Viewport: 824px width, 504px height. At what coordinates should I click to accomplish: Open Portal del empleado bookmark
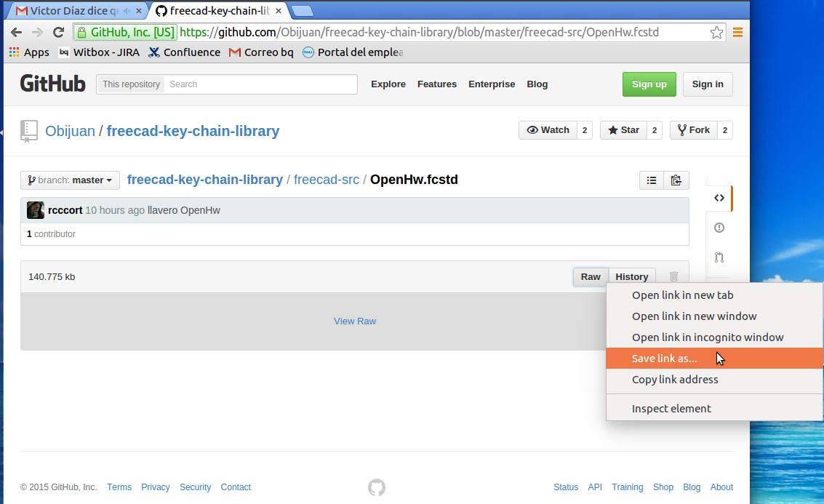tap(353, 52)
